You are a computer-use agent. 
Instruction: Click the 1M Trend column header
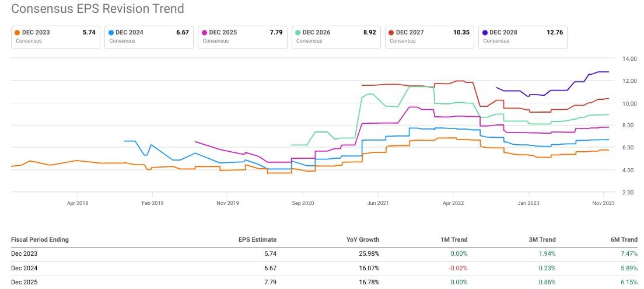pos(453,239)
